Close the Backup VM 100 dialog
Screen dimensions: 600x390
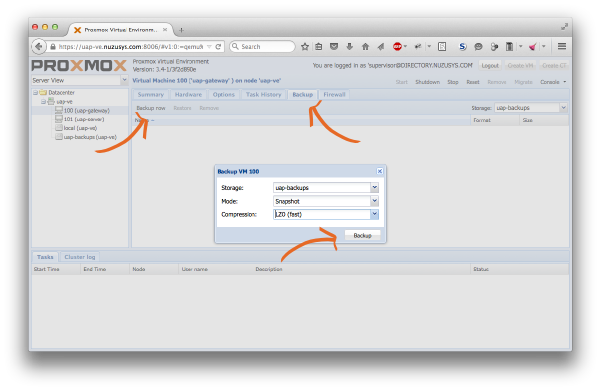(x=380, y=171)
